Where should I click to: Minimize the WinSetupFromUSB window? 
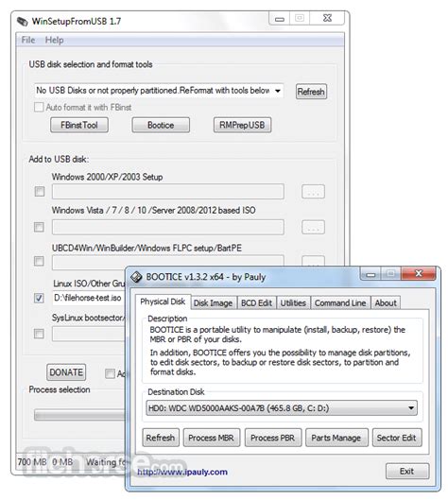pos(280,19)
